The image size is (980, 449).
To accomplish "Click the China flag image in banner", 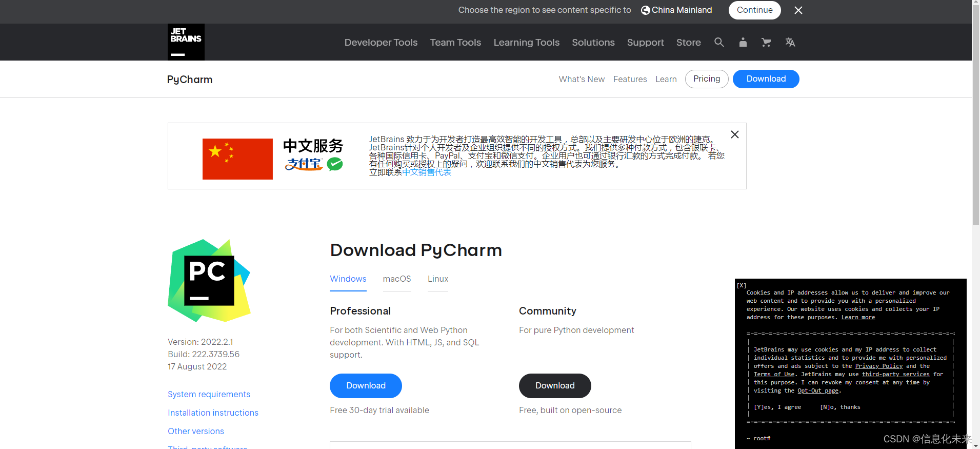I will 237,159.
